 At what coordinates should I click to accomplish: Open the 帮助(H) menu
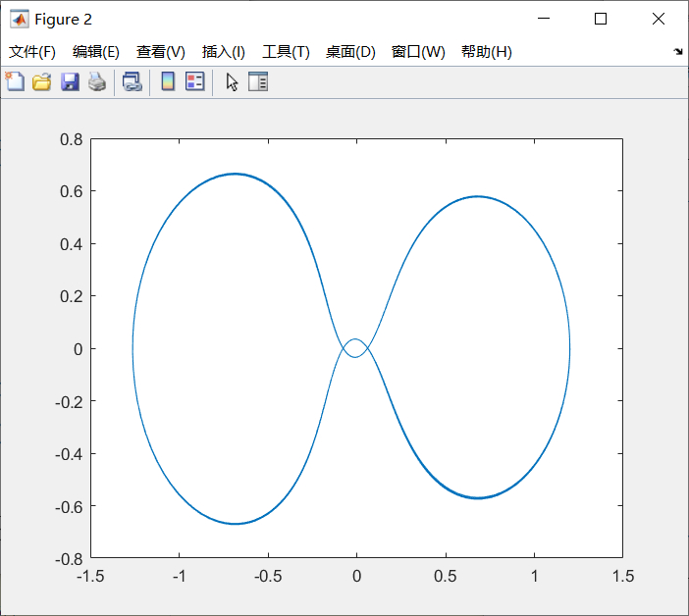487,52
